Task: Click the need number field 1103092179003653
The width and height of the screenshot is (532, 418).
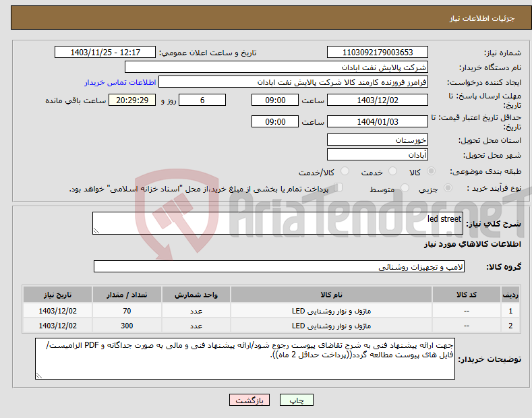Action: 378,53
